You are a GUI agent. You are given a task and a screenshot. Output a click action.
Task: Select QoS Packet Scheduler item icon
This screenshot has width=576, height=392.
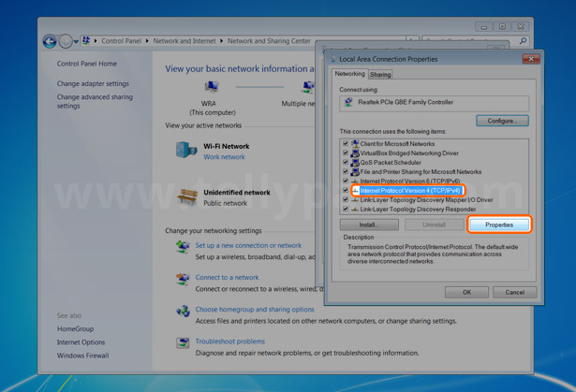[355, 162]
